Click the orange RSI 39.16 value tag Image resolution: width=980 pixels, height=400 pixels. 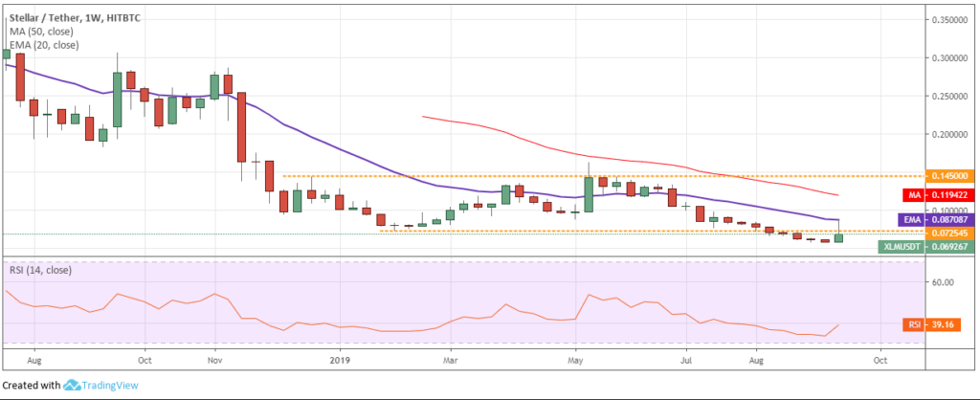click(931, 325)
